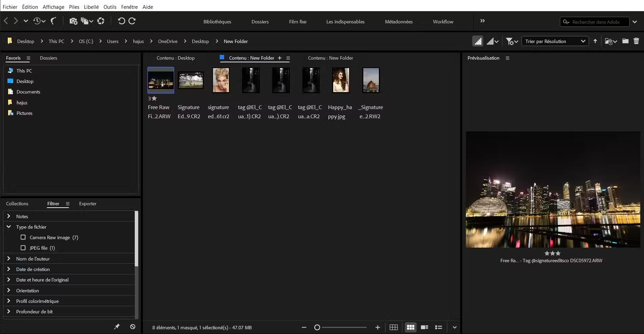Check the JPEG file filter checkbox
This screenshot has height=334, width=644.
point(23,248)
